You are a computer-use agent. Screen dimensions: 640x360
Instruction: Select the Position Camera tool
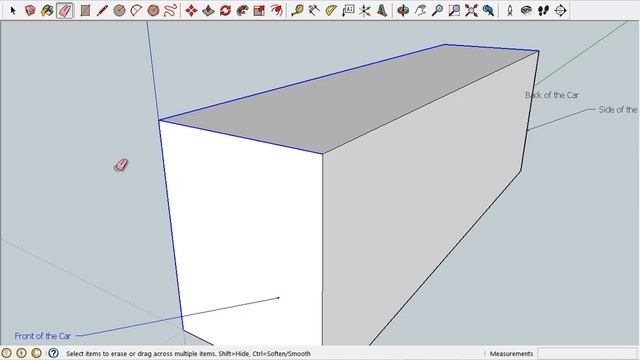click(x=509, y=11)
